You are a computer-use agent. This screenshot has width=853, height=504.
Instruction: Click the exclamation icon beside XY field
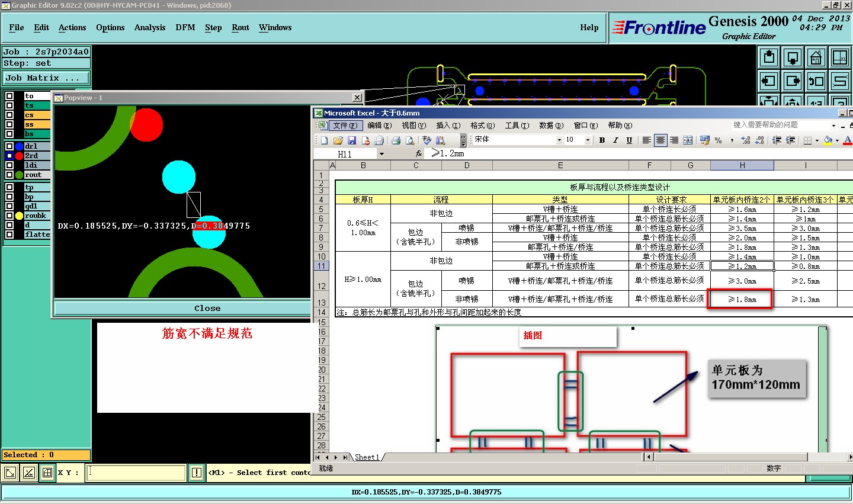(x=196, y=473)
